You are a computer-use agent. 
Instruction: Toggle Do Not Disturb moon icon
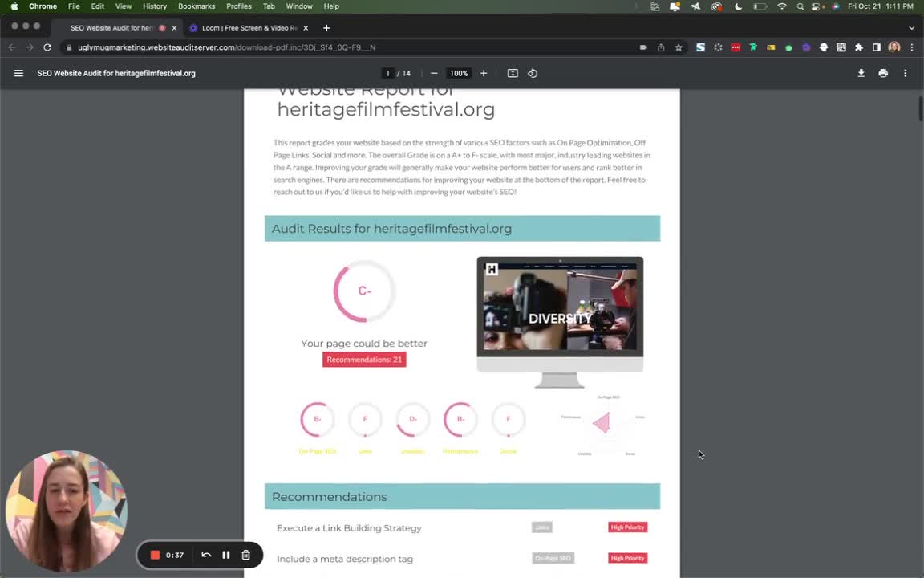(x=739, y=6)
